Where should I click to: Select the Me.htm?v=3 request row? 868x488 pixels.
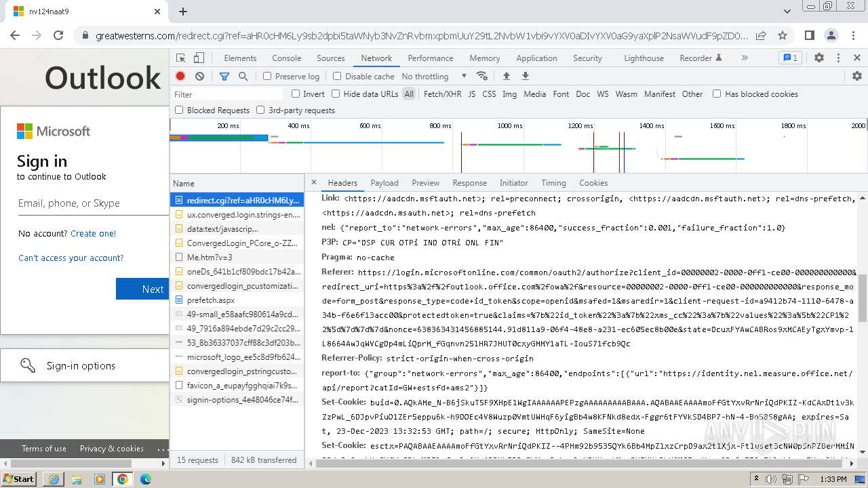click(237, 257)
